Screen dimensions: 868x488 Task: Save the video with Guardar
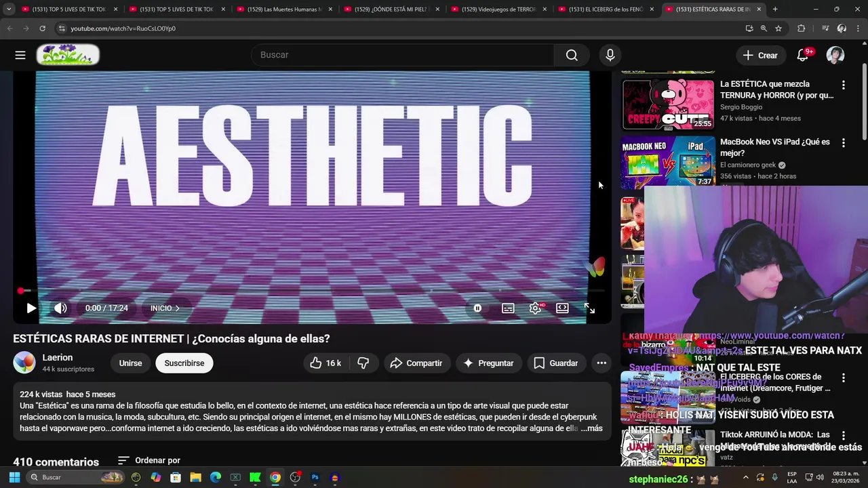556,363
